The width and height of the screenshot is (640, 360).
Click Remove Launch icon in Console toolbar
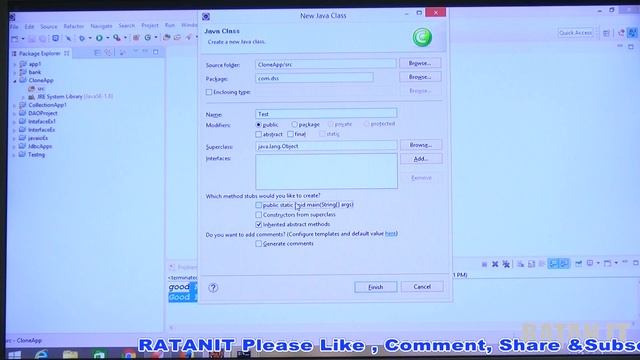click(495, 264)
